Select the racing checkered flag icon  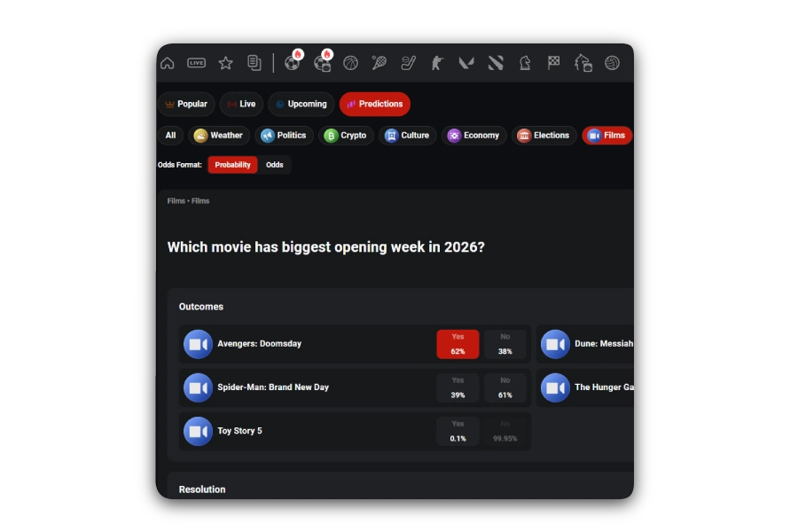553,63
